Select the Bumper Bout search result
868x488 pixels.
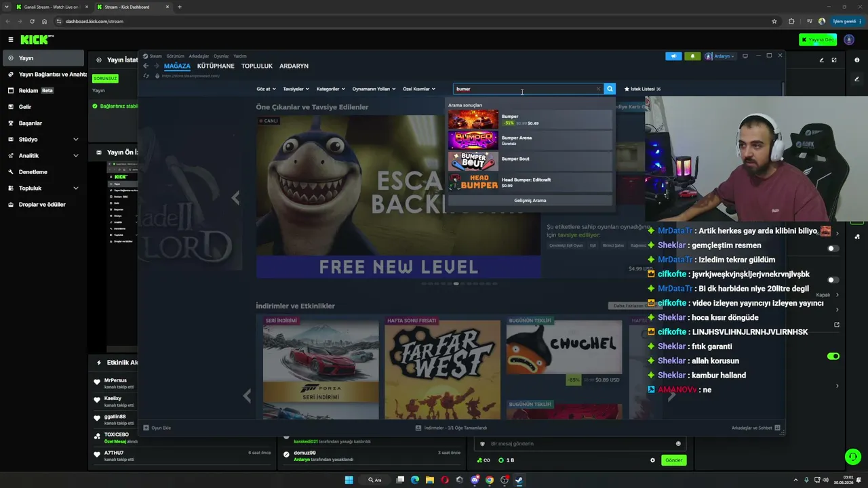click(530, 161)
